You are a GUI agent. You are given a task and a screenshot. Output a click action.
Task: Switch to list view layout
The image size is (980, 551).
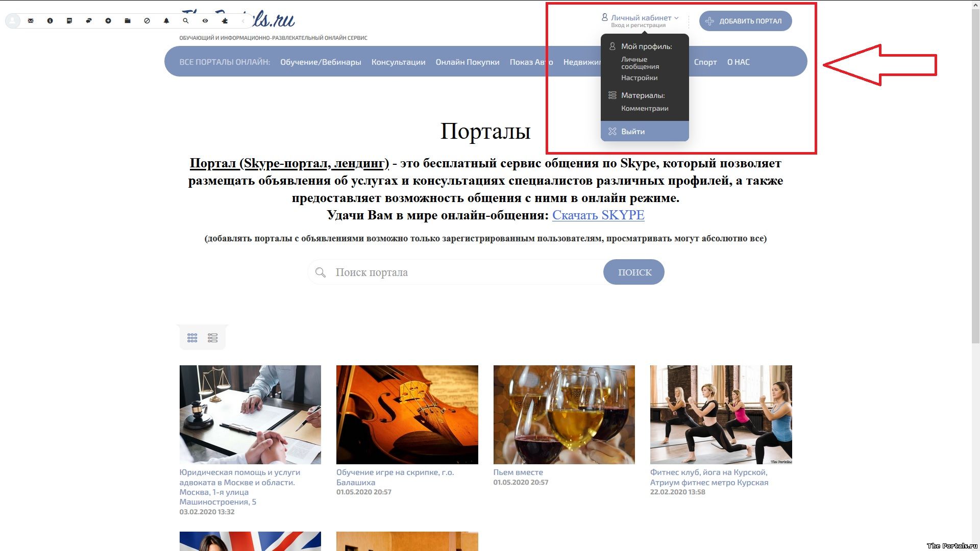[x=213, y=338]
